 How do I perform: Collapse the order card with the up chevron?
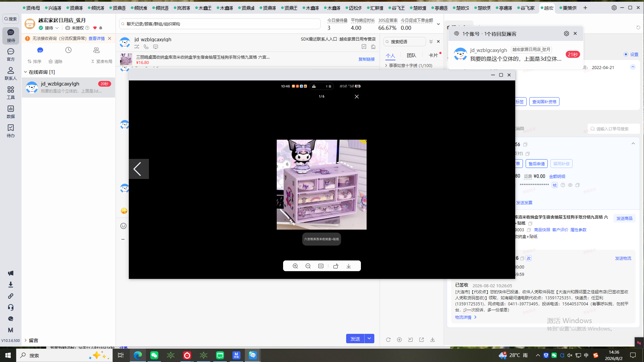633,143
